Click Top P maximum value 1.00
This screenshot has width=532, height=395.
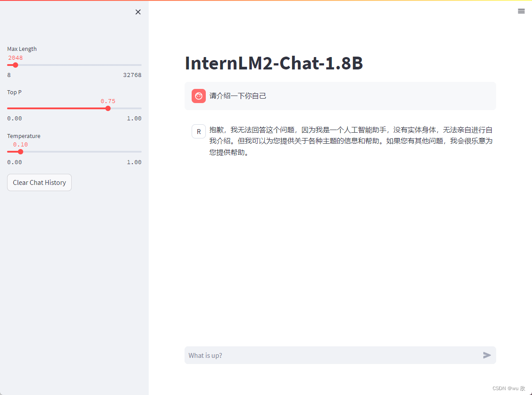134,119
